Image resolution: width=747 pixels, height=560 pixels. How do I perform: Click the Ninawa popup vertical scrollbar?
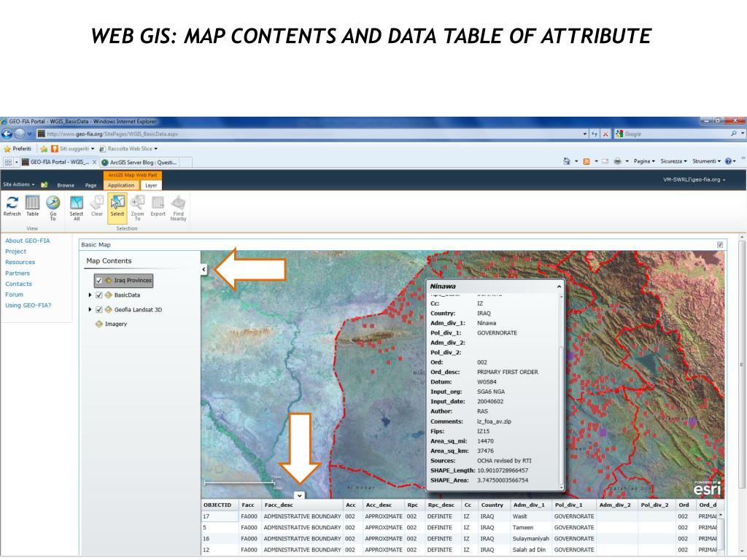[561, 392]
